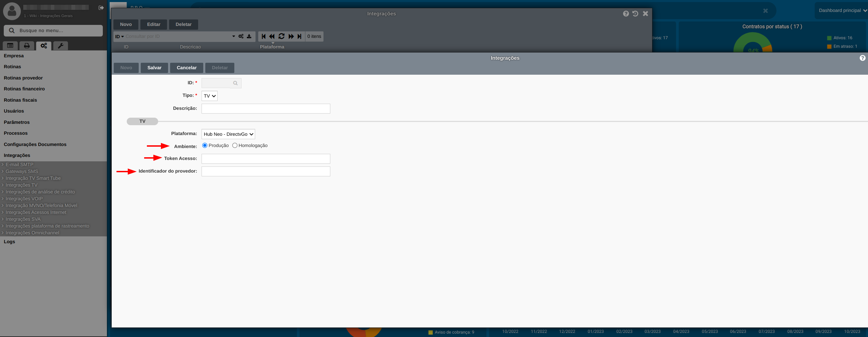Open the search options dropdown arrow
Viewport: 868px width, 337px height.
(x=234, y=36)
